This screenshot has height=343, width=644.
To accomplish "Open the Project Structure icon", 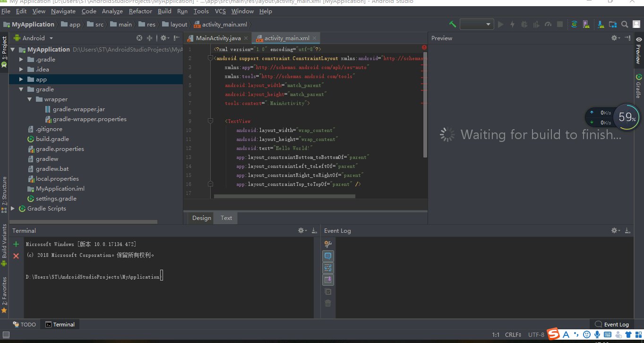I will [x=613, y=24].
